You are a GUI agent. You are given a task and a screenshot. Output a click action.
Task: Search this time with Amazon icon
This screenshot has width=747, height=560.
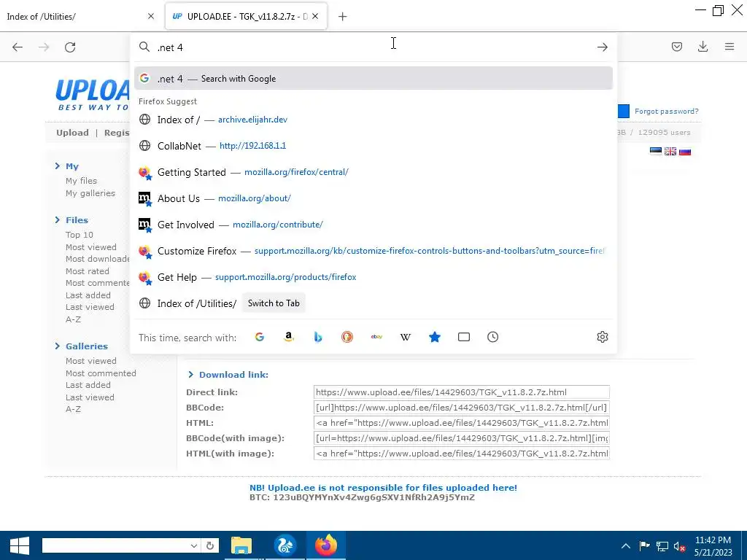pyautogui.click(x=289, y=337)
